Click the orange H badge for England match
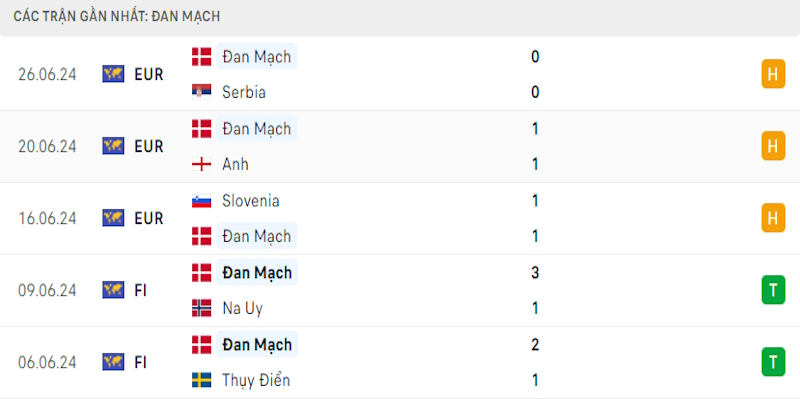800x400 pixels. [773, 146]
